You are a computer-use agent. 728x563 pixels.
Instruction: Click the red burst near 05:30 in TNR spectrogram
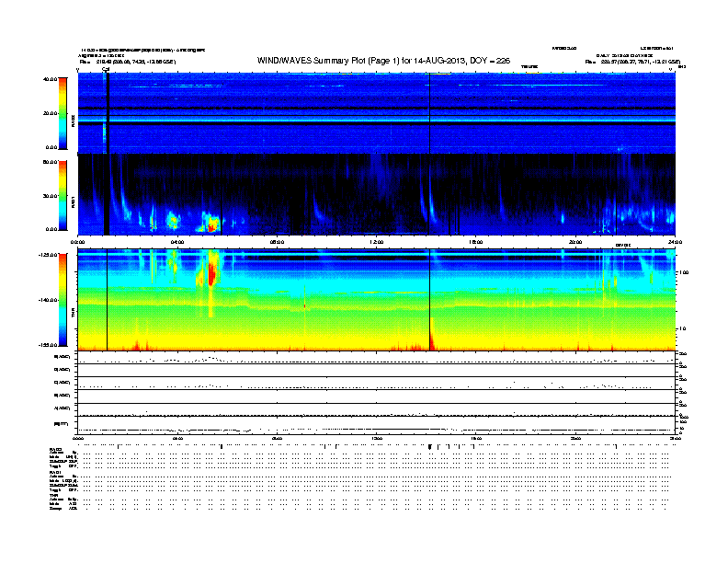pyautogui.click(x=211, y=274)
